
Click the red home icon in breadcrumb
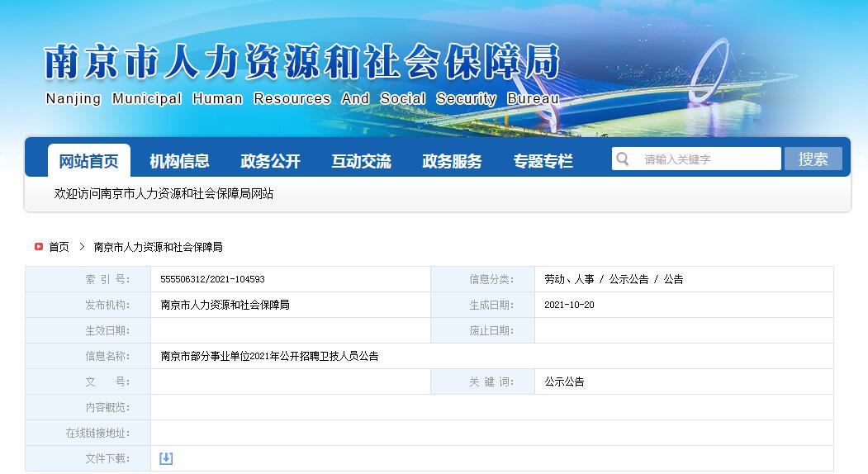(x=39, y=247)
